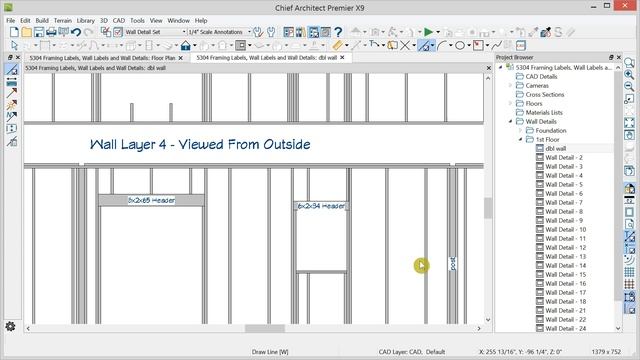Select the arrow line tool in left sidebar

pyautogui.click(x=12, y=93)
